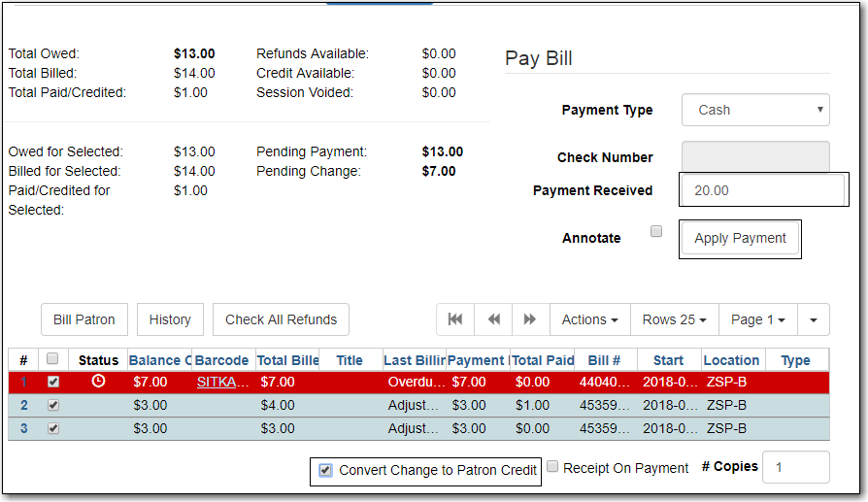This screenshot has width=868, height=502.
Task: Click the $4.00 Total Billed cell in row 2
Action: 278,405
